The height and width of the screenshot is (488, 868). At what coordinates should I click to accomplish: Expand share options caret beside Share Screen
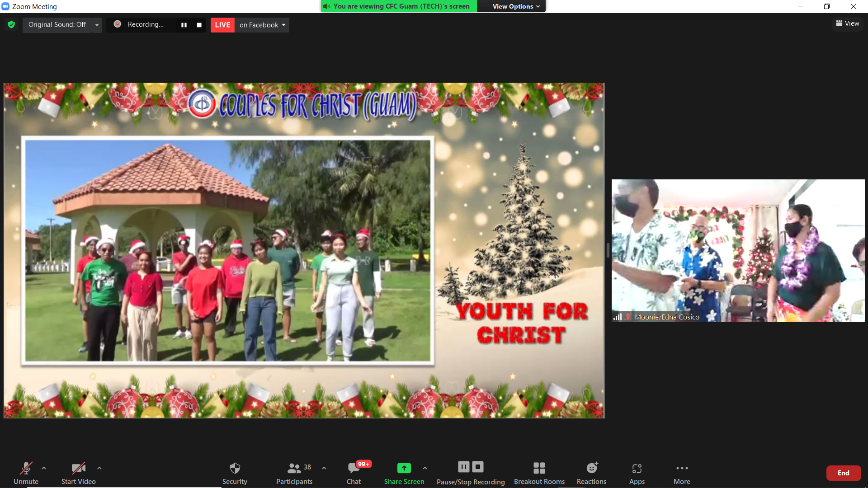[425, 468]
